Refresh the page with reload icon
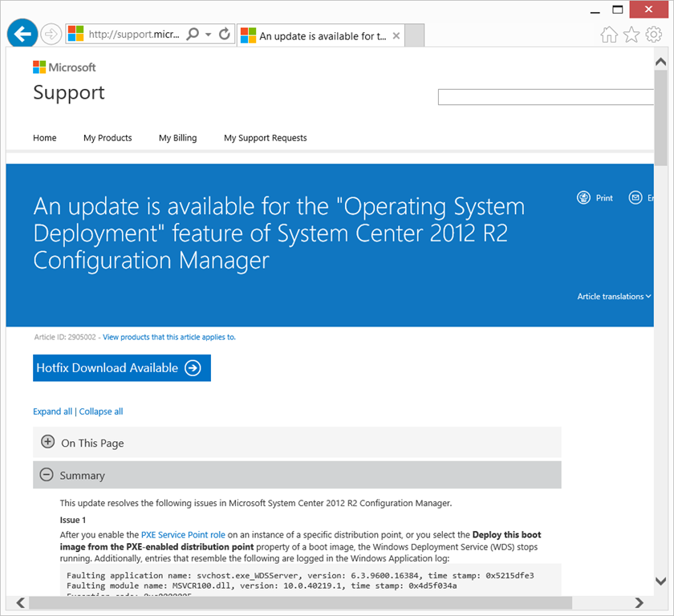Screen dimensions: 674x616 pyautogui.click(x=225, y=34)
